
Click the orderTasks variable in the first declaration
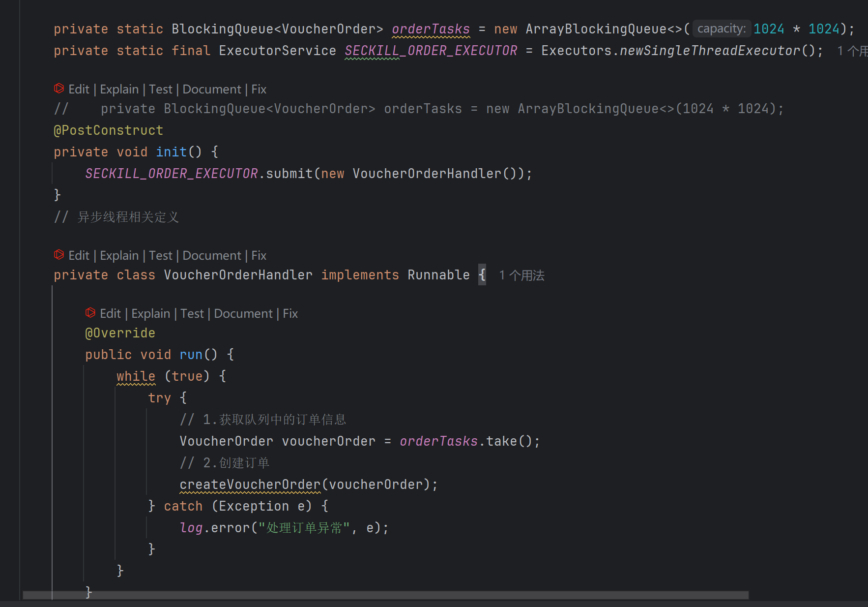431,29
